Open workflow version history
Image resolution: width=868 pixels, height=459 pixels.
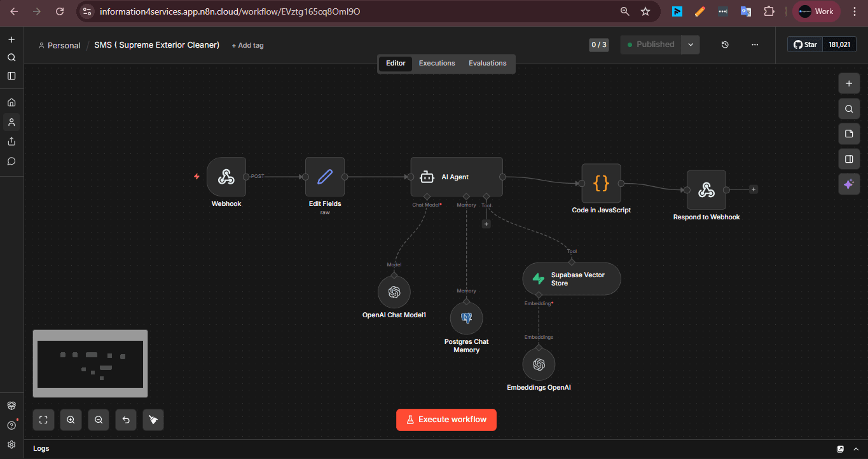tap(725, 45)
